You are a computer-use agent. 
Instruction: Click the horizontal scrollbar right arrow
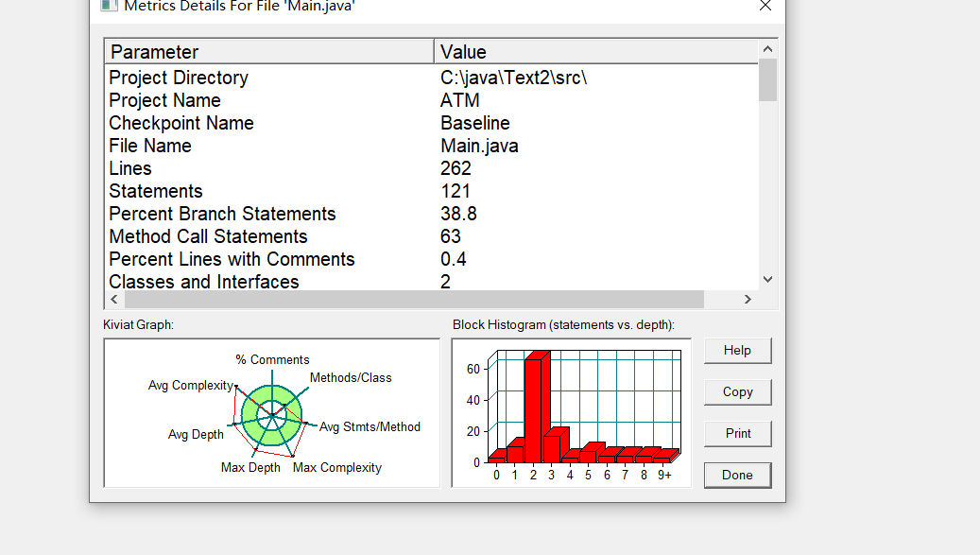tap(748, 300)
